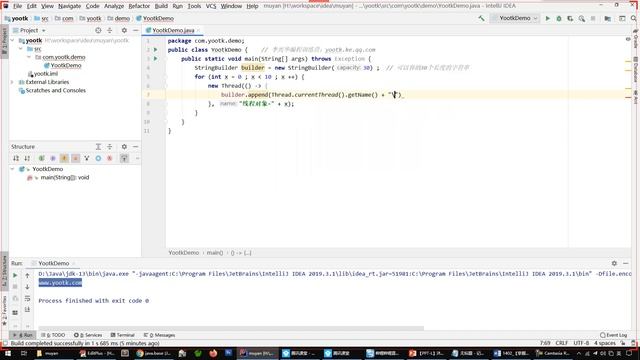This screenshot has width=640, height=360.
Task: Open the Refactor menu
Action: tap(139, 6)
